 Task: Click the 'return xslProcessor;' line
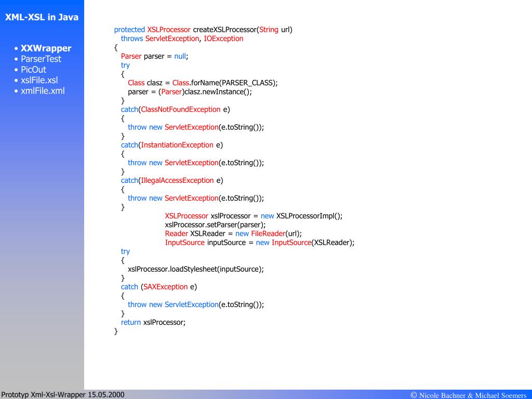(153, 322)
